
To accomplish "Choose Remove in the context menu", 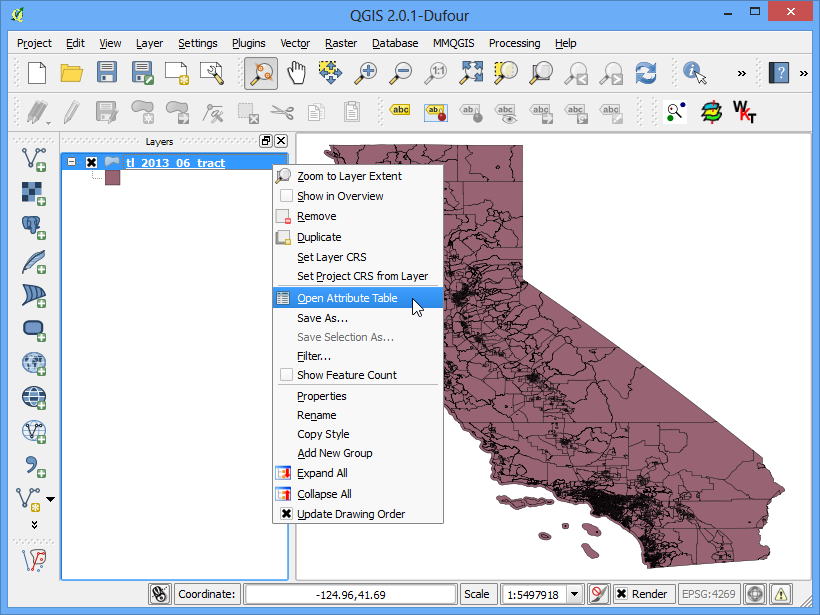I will [358, 216].
